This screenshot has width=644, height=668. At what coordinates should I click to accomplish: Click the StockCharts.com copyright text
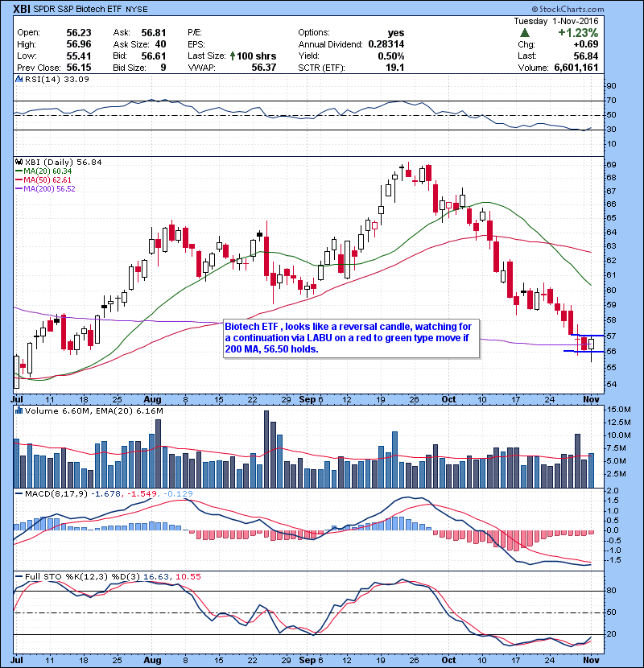(x=568, y=9)
